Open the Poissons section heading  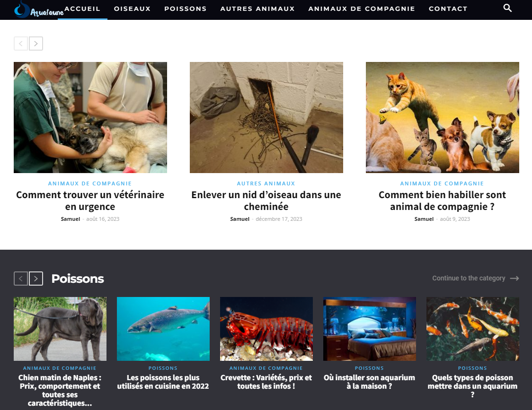tap(78, 279)
